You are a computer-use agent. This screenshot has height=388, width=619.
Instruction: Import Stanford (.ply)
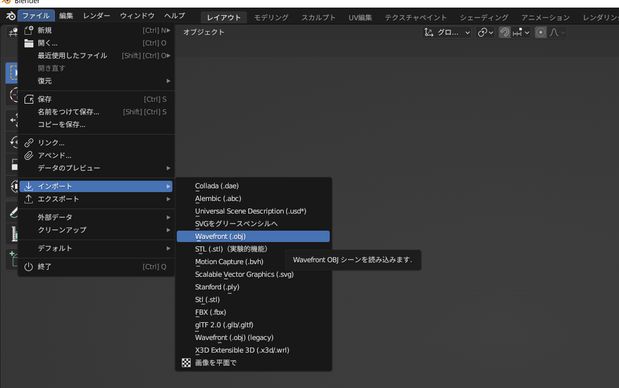253,287
